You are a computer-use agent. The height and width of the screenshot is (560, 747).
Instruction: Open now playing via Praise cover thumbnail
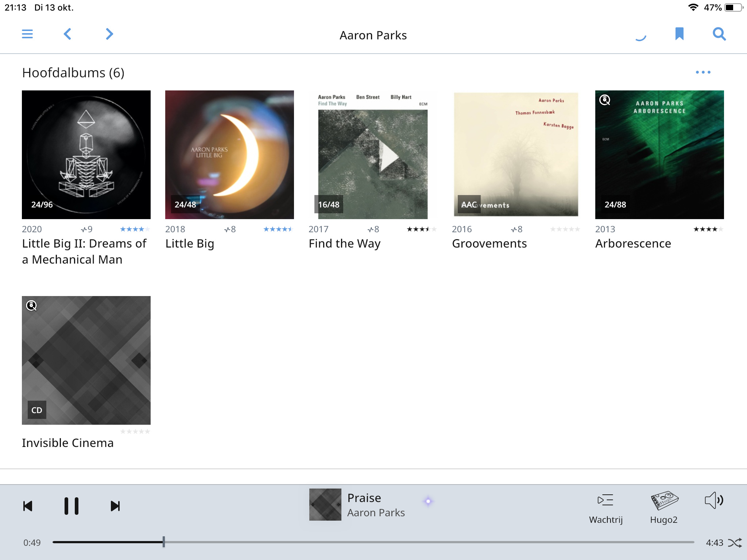pyautogui.click(x=325, y=505)
